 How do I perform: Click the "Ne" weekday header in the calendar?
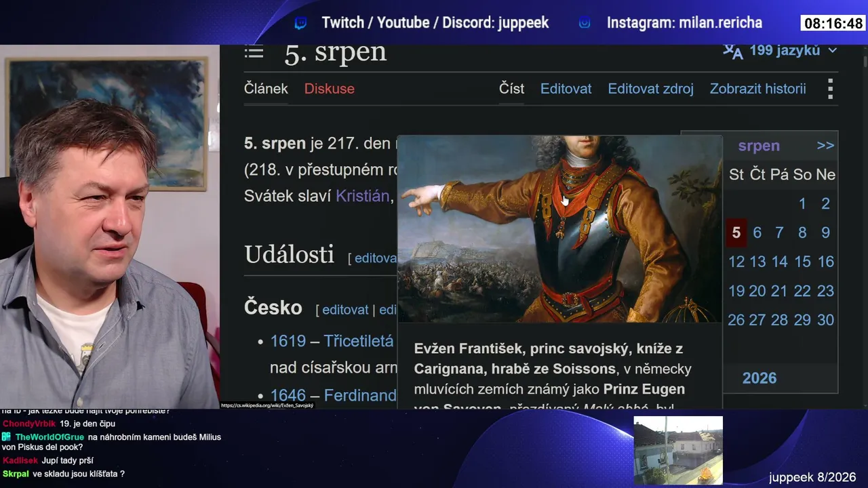click(825, 175)
